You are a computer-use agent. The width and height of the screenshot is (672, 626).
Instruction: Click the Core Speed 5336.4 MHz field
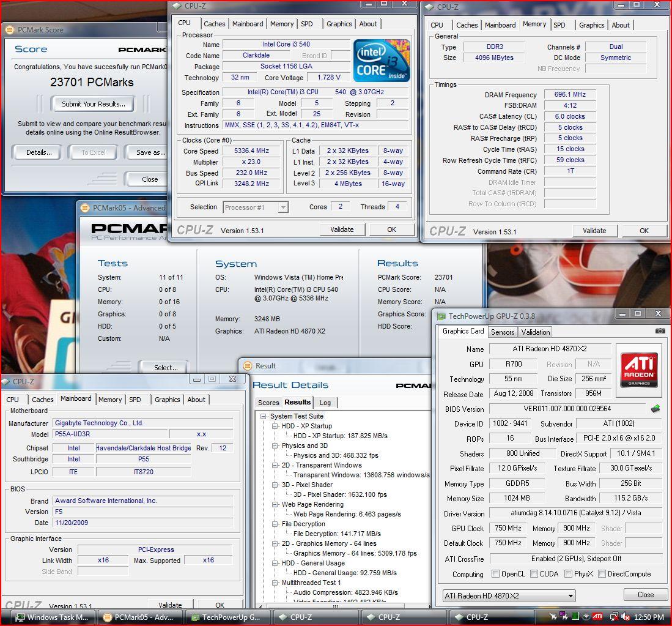click(251, 151)
